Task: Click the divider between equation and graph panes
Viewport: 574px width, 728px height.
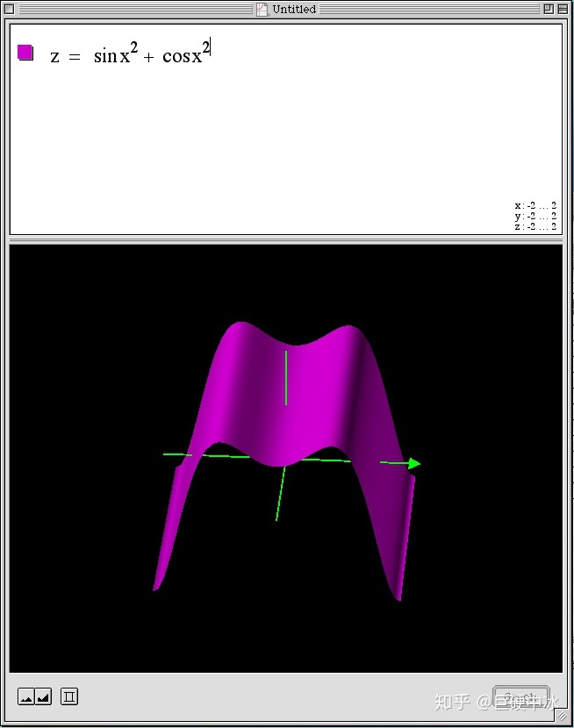Action: tap(286, 239)
